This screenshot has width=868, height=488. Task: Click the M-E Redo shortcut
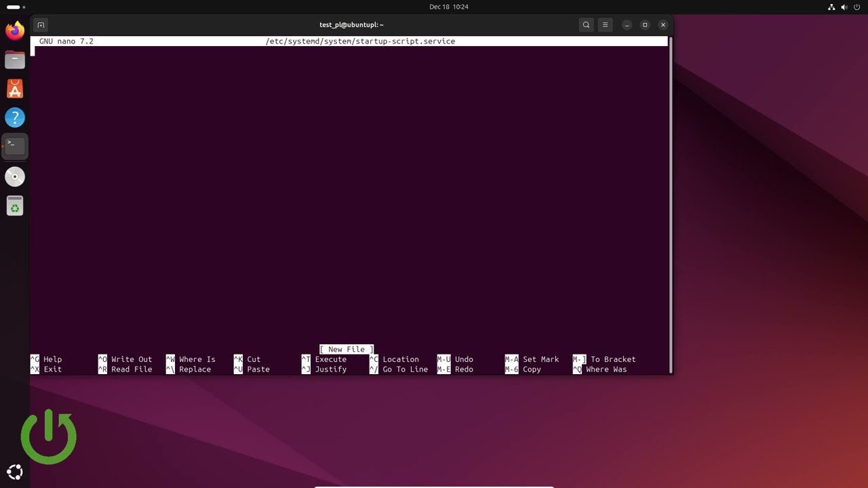pyautogui.click(x=455, y=369)
